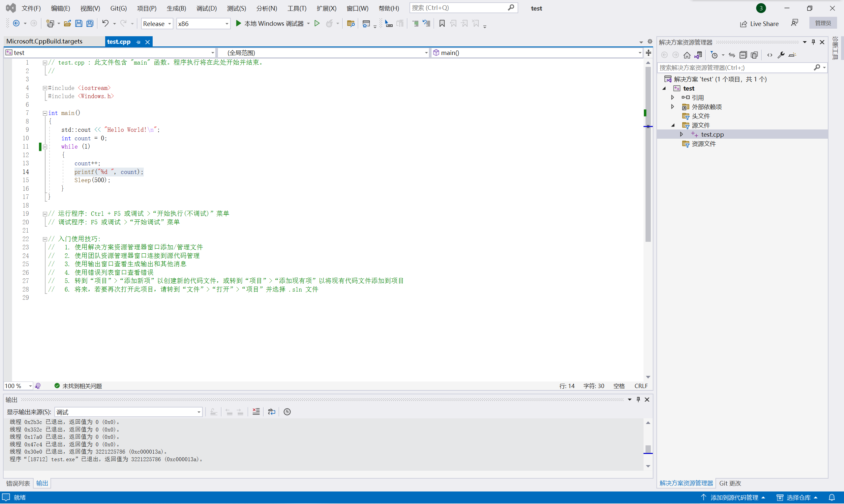Click the Navigate Backward arrow icon
Viewport: 844px width, 504px height.
click(x=16, y=23)
